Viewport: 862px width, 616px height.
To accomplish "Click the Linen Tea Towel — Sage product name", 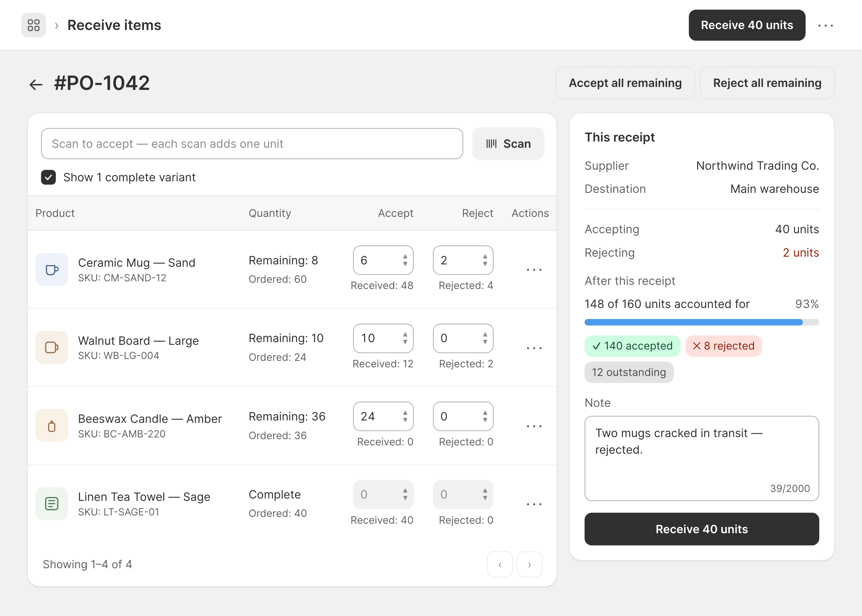I will (x=144, y=497).
